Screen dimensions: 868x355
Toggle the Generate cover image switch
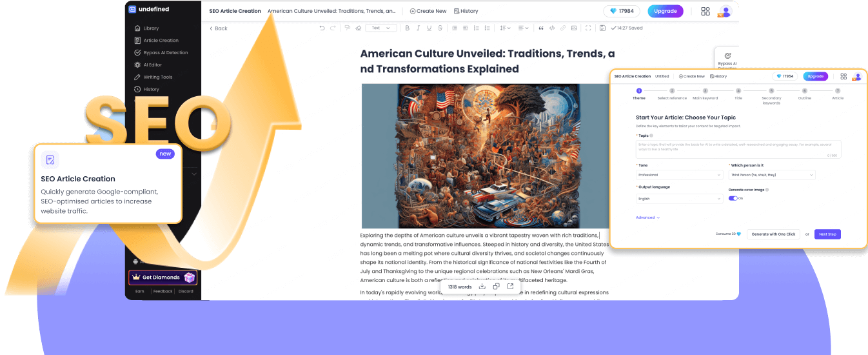click(733, 198)
